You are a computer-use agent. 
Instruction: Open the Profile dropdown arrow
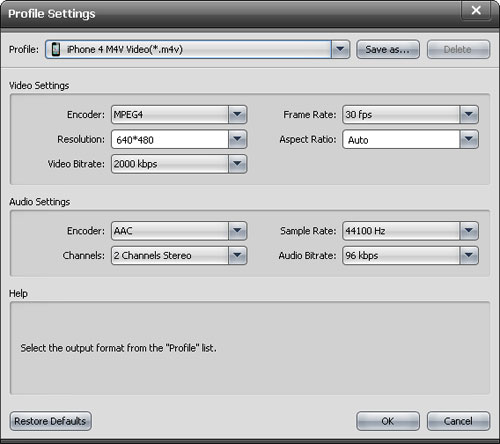(340, 49)
